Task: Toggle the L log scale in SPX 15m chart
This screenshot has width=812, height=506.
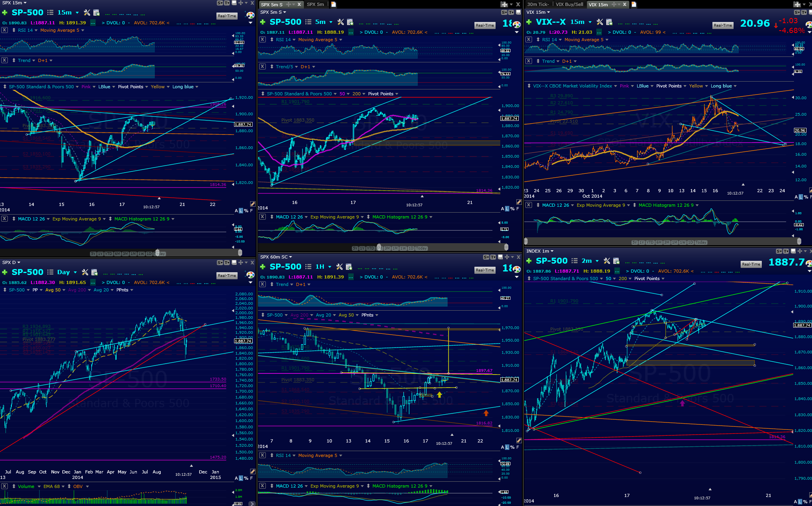Action: (x=241, y=211)
